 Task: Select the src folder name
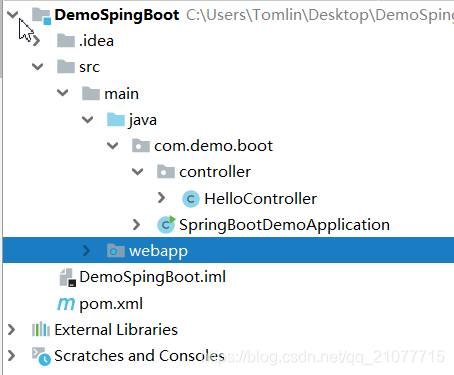[89, 67]
